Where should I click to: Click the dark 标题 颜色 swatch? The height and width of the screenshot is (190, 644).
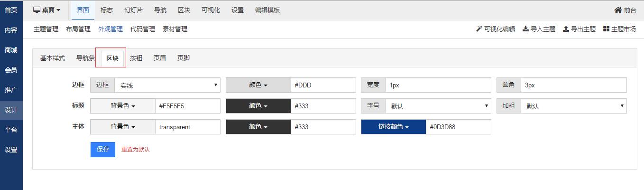pyautogui.click(x=258, y=106)
